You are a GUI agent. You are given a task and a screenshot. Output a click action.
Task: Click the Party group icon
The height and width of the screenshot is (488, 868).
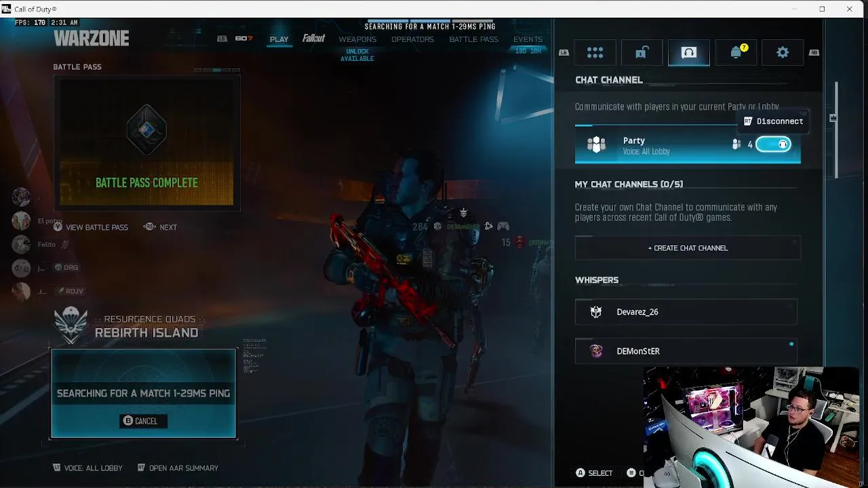pyautogui.click(x=596, y=144)
